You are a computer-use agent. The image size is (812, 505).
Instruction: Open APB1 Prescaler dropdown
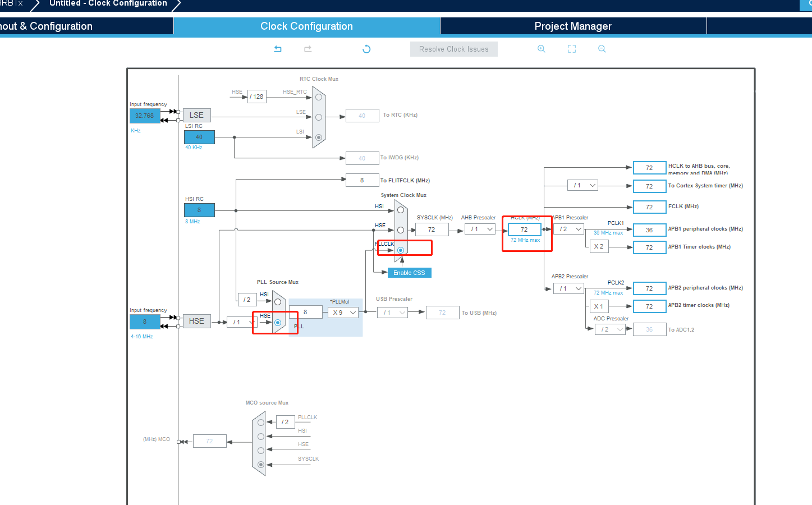click(568, 229)
